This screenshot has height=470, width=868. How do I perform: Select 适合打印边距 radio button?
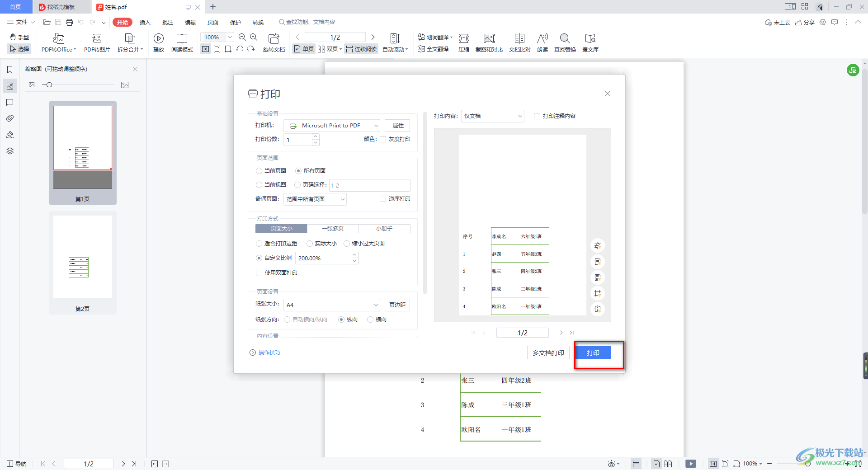(259, 244)
